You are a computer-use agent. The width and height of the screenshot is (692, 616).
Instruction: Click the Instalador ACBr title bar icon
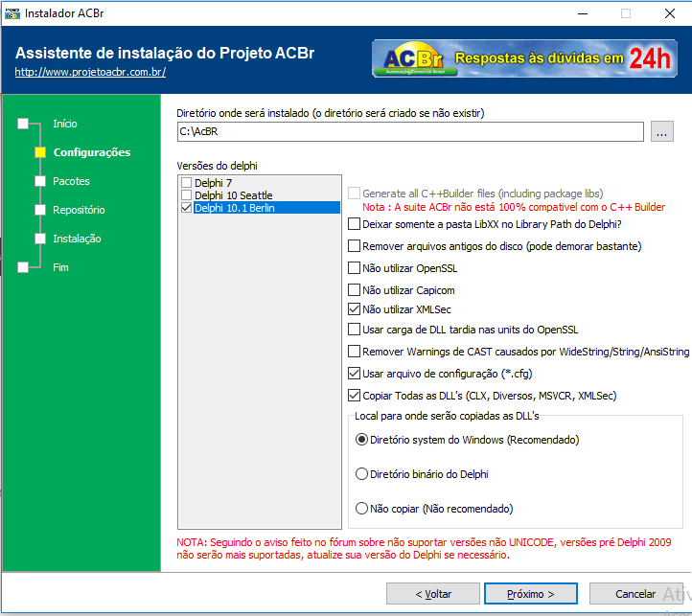pyautogui.click(x=12, y=13)
